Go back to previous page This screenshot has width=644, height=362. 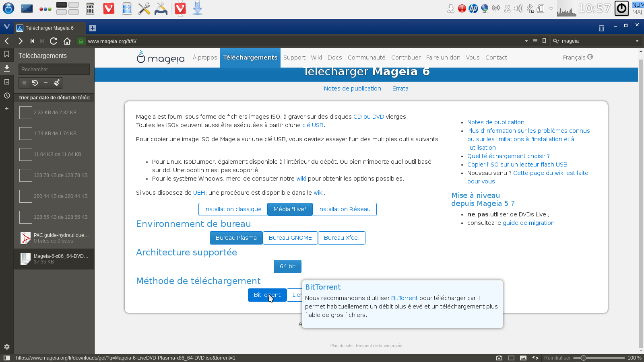point(7,41)
